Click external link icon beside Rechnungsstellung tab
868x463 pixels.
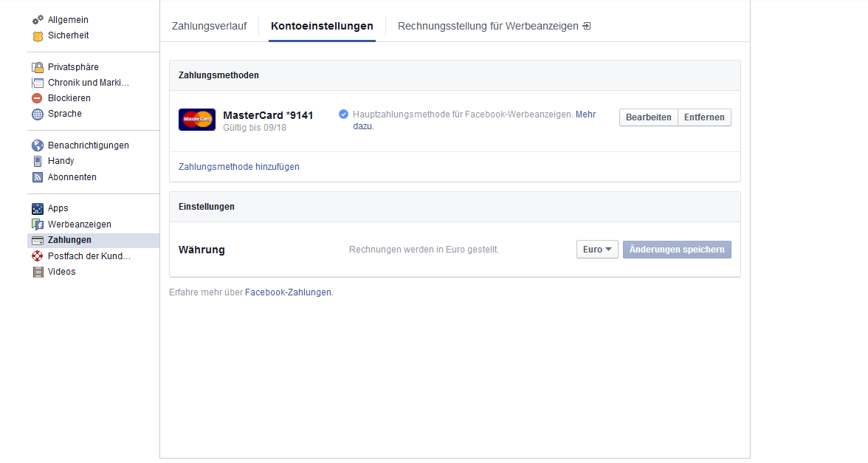point(587,26)
